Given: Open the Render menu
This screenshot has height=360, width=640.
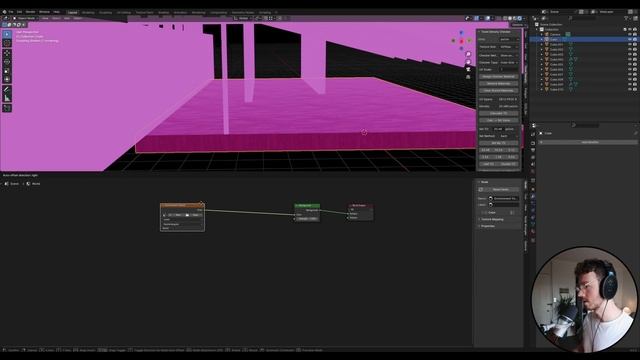Looking at the screenshot, I should [x=31, y=12].
